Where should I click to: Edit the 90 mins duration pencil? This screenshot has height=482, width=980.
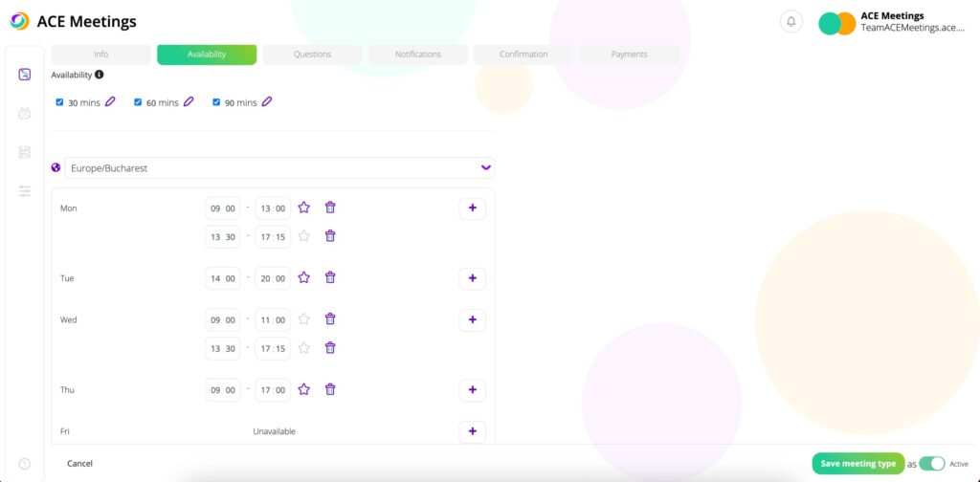pyautogui.click(x=266, y=101)
